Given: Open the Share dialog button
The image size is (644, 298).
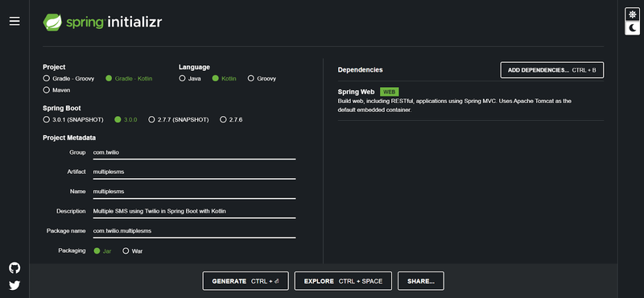Looking at the screenshot, I should pos(420,281).
